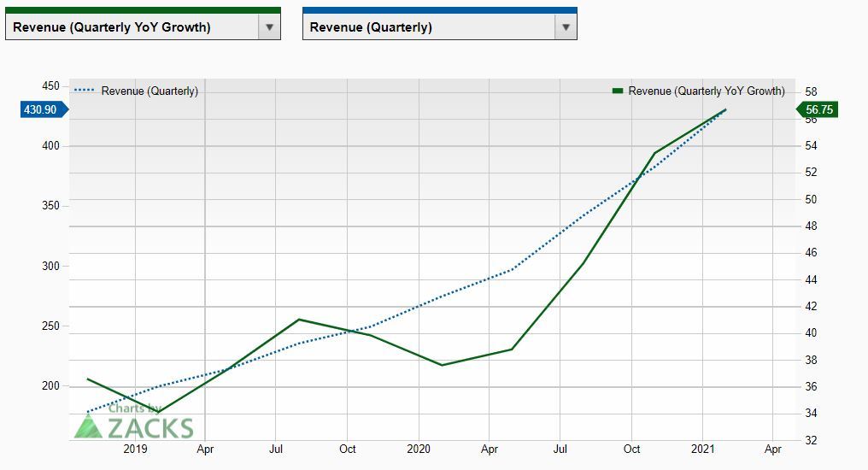This screenshot has height=470, width=868.
Task: Open the Revenue (Quarterly YoY Growth) dropdown arrow
Action: coord(269,27)
